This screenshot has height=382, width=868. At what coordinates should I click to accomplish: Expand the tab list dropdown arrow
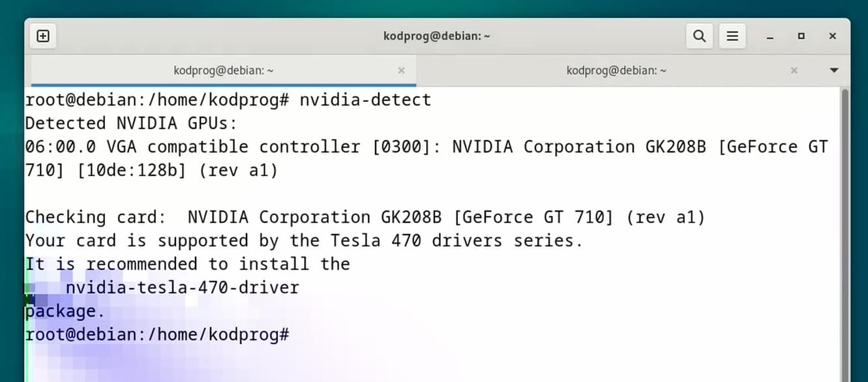(834, 70)
